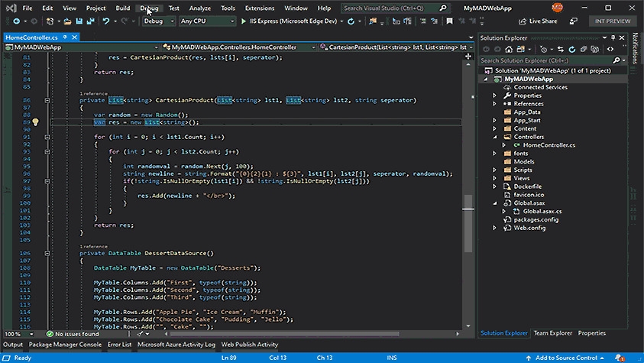Switch to the Team Explorer tab
The height and width of the screenshot is (363, 644).
tap(552, 333)
